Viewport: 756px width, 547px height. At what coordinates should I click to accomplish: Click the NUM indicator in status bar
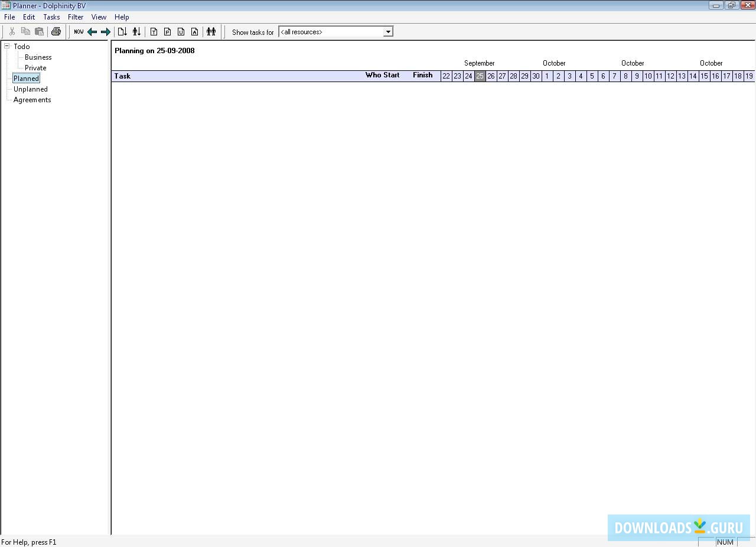click(725, 542)
